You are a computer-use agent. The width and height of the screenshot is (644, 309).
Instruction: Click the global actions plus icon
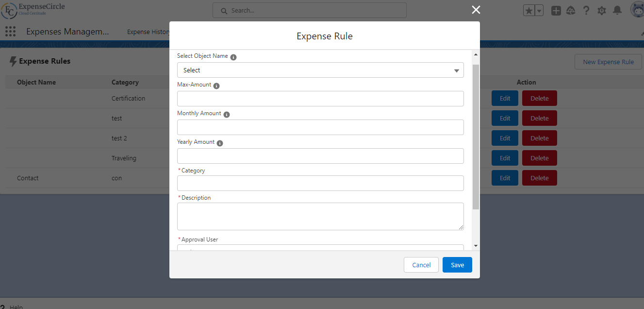(x=556, y=10)
